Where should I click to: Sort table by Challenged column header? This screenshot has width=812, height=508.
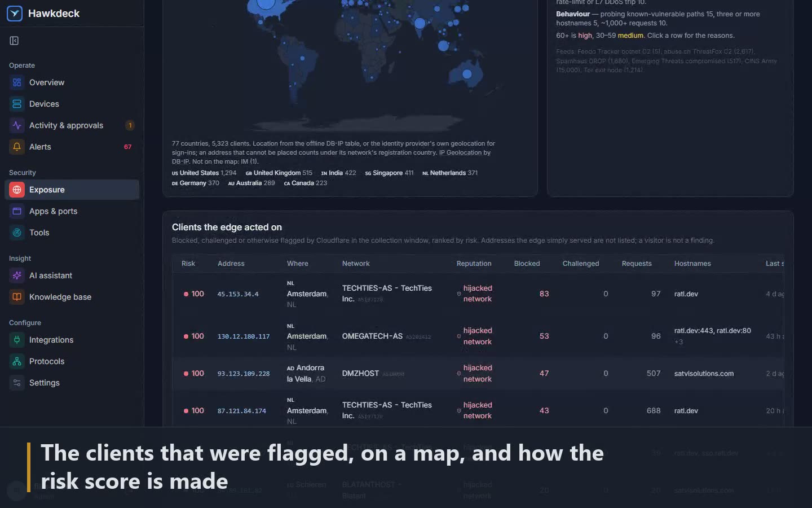click(581, 264)
